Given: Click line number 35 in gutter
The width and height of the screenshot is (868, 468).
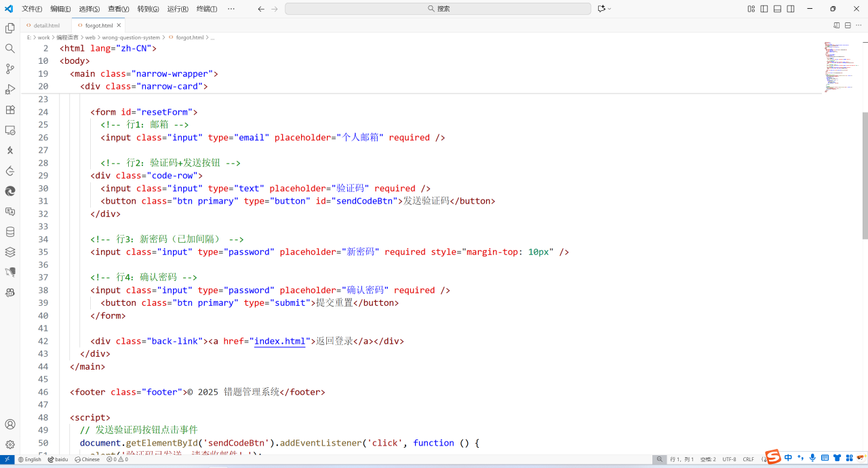Looking at the screenshot, I should (43, 252).
